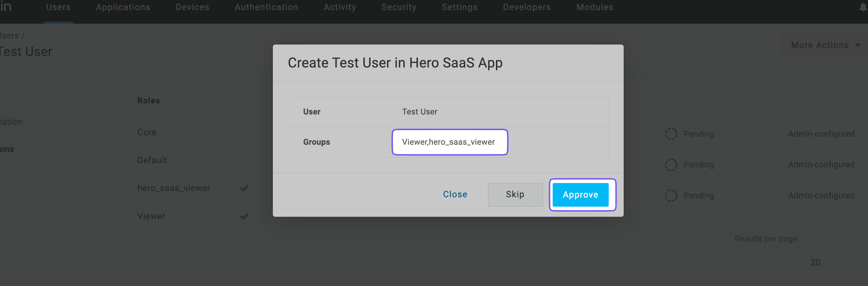
Task: Click the second Admin-configured entry
Action: (821, 165)
